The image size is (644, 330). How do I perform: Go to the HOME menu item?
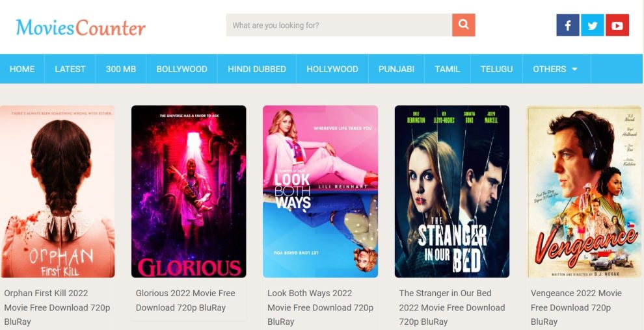[22, 69]
